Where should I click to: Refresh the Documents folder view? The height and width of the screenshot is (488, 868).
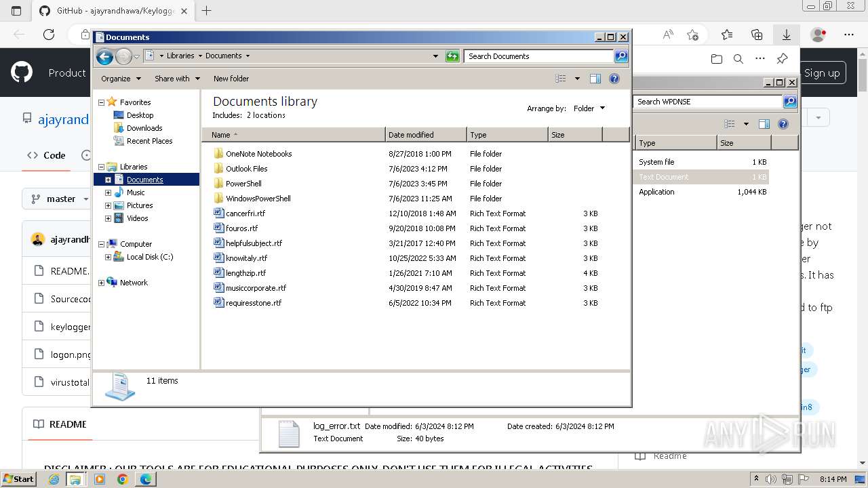coord(452,56)
